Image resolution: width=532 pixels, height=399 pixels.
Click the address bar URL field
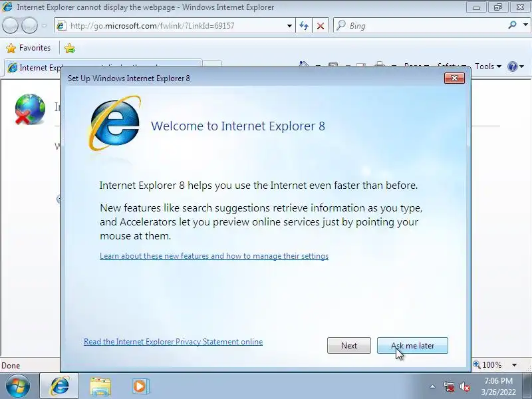pos(175,26)
